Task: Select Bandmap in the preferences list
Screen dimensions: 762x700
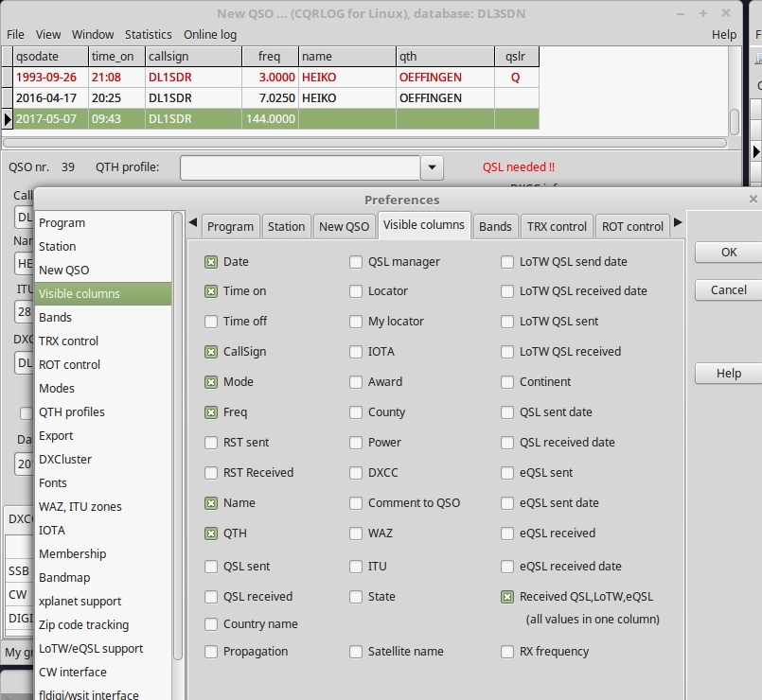Action: [103, 578]
